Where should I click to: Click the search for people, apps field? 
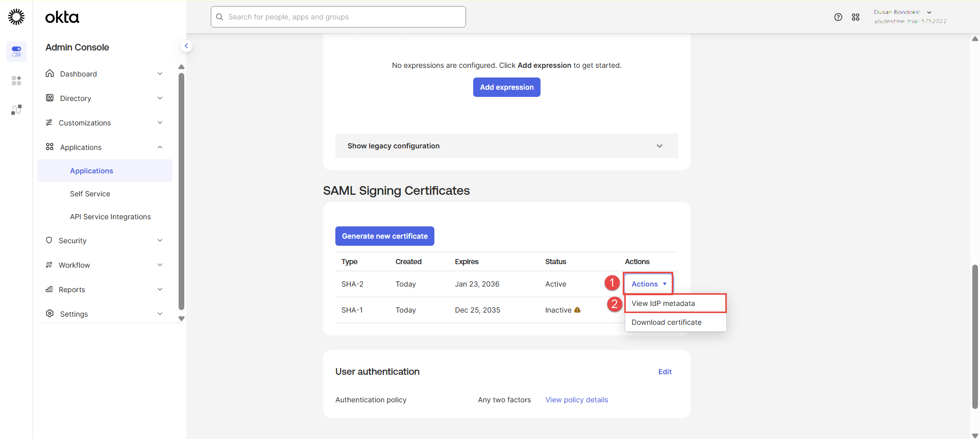338,17
